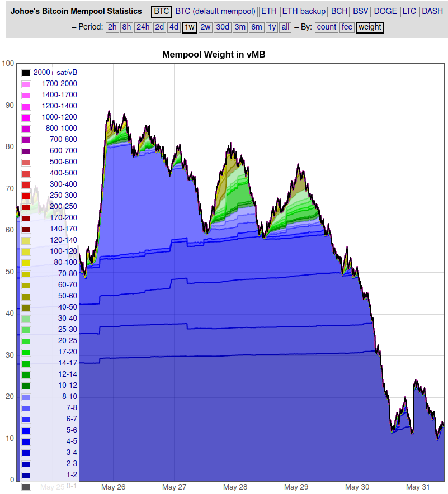Click the 20-25 green swatch
The width and height of the screenshot is (448, 494).
click(26, 341)
